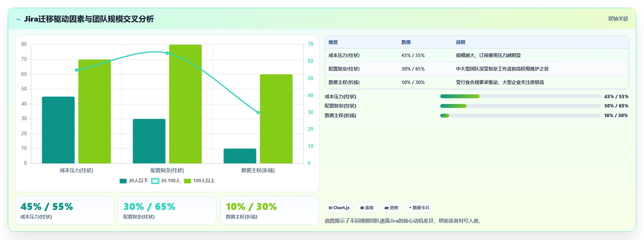Toggle the 20-100人 legend swatch
644x240 pixels.
[x=155, y=181]
